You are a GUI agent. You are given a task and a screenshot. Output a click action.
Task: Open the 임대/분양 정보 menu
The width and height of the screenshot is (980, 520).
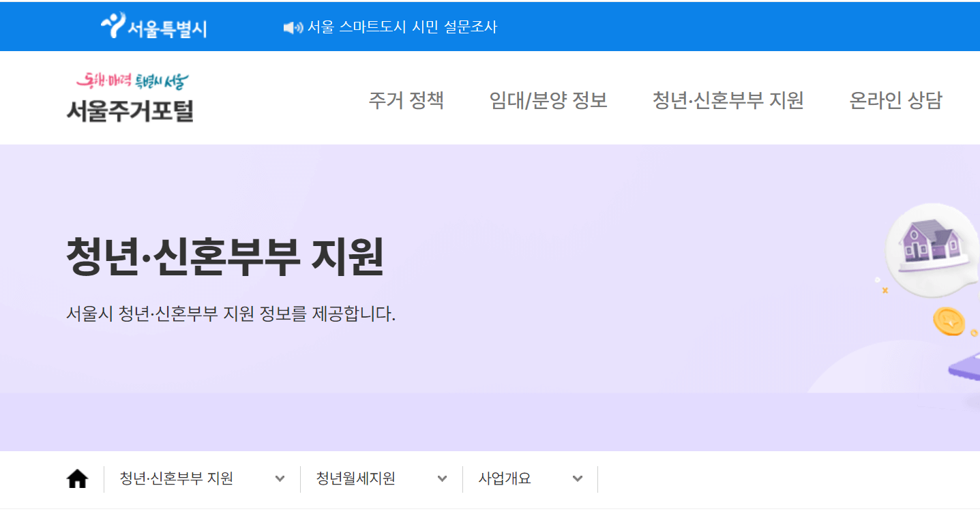pyautogui.click(x=548, y=100)
